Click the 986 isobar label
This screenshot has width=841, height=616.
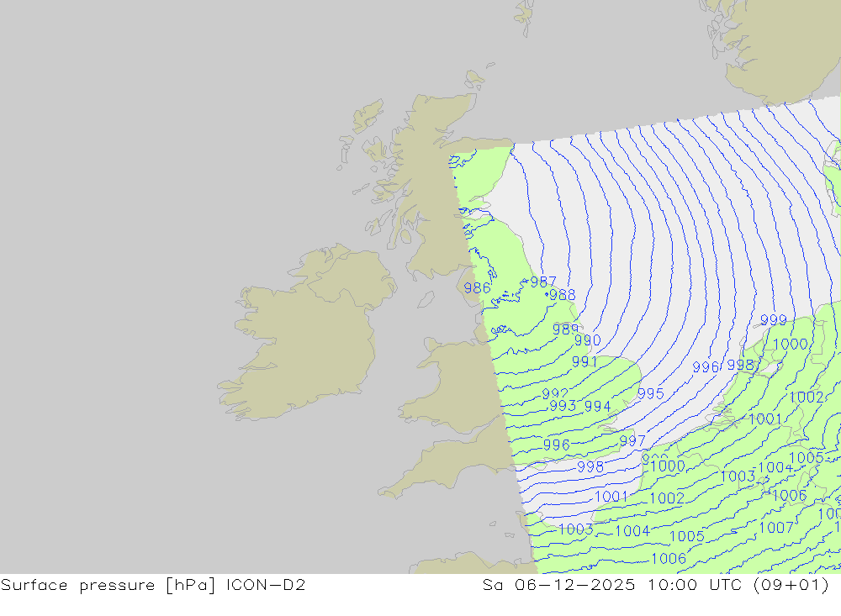[477, 288]
